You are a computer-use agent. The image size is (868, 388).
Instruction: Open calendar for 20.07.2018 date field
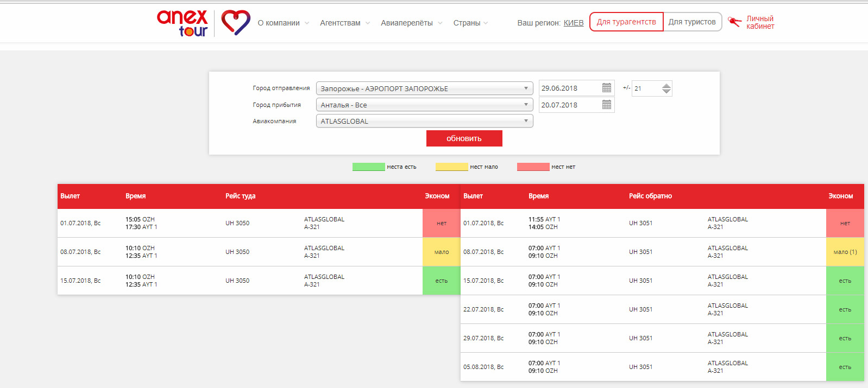[607, 105]
